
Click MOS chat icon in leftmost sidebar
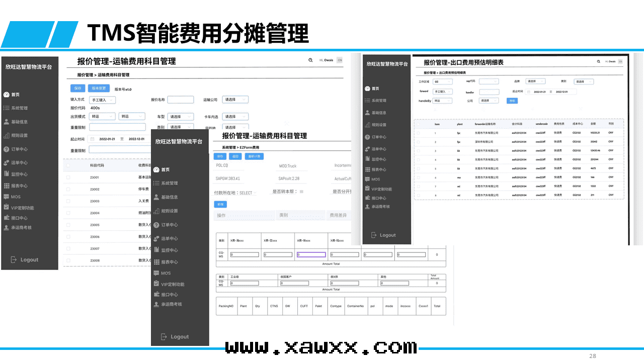6,197
